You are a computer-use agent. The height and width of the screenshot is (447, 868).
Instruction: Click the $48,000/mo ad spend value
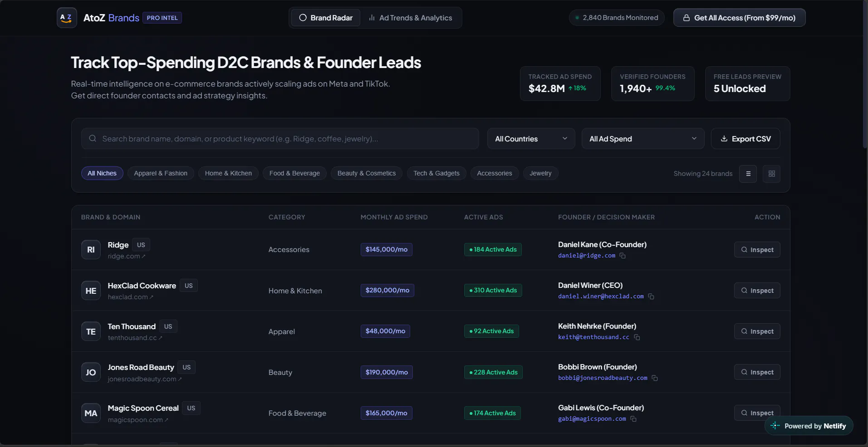[x=385, y=331]
